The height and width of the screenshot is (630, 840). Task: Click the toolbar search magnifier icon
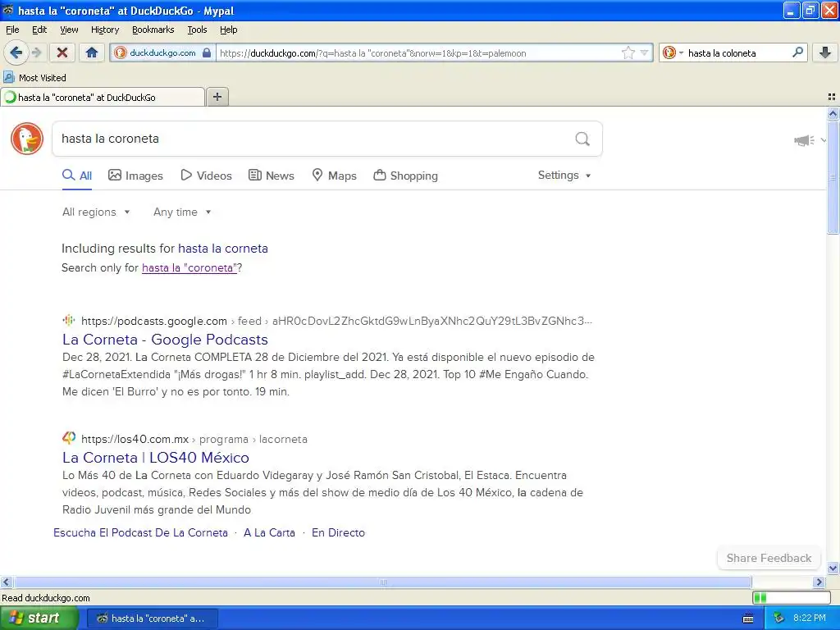(797, 52)
